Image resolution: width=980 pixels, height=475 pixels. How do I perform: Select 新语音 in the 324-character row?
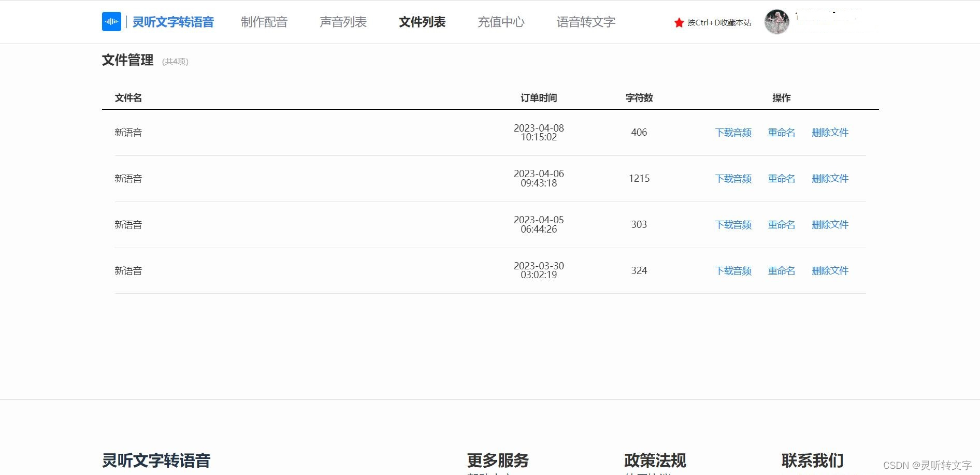coord(128,271)
